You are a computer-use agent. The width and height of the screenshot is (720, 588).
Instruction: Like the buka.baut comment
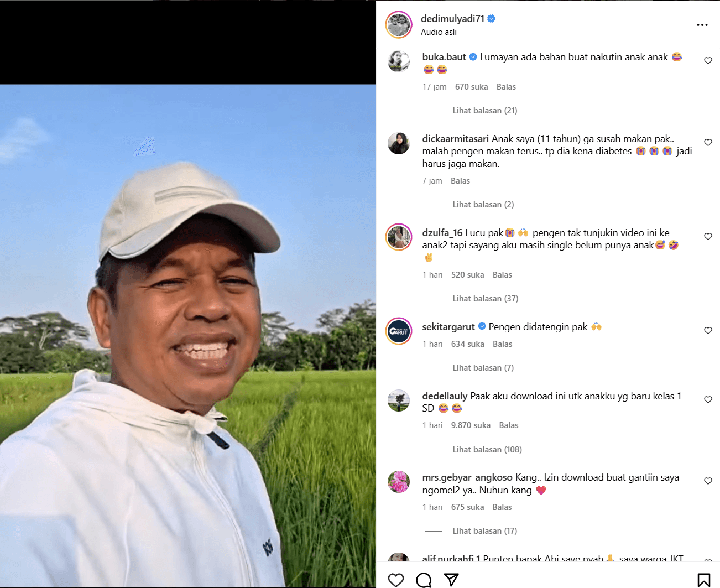point(708,60)
